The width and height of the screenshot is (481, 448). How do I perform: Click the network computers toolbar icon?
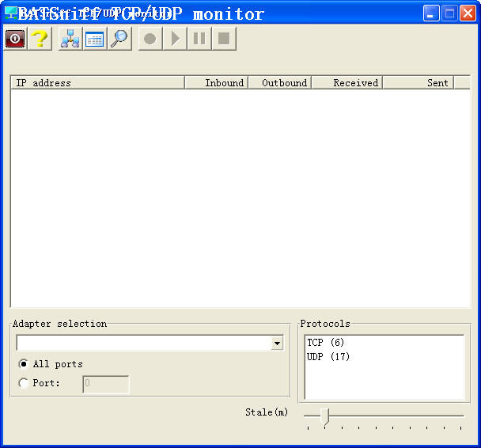pyautogui.click(x=70, y=39)
